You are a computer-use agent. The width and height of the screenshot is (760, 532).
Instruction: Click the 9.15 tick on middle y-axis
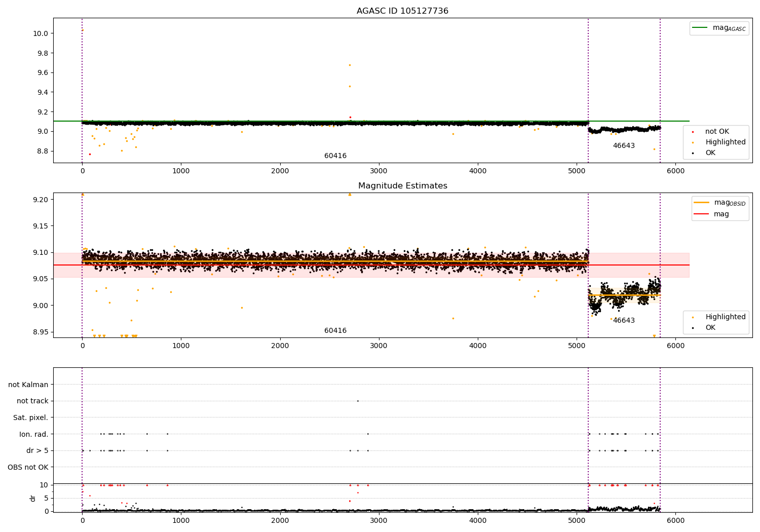40,226
